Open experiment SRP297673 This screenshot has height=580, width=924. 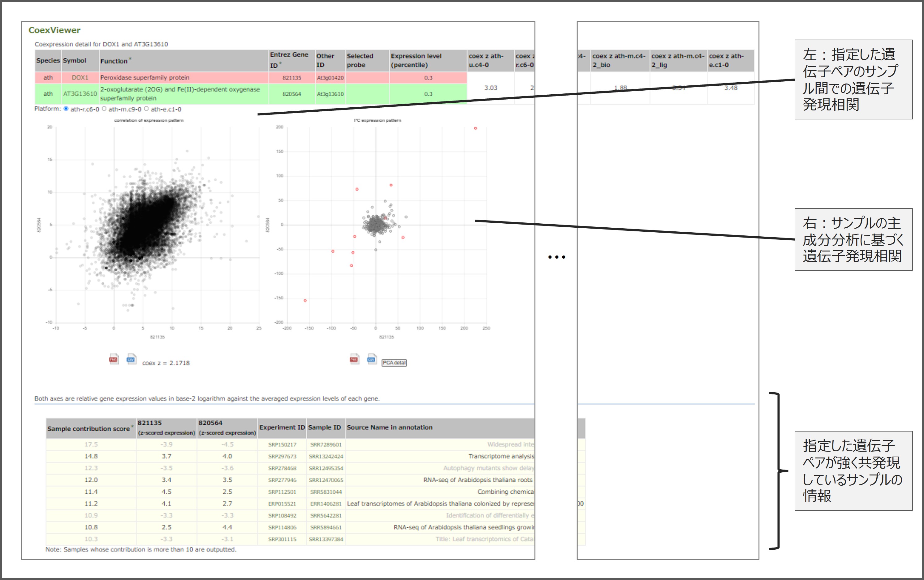tap(282, 457)
